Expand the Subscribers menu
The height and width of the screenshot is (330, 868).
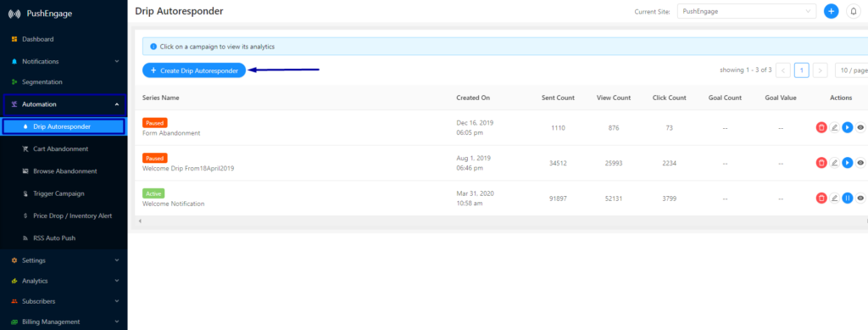point(64,301)
